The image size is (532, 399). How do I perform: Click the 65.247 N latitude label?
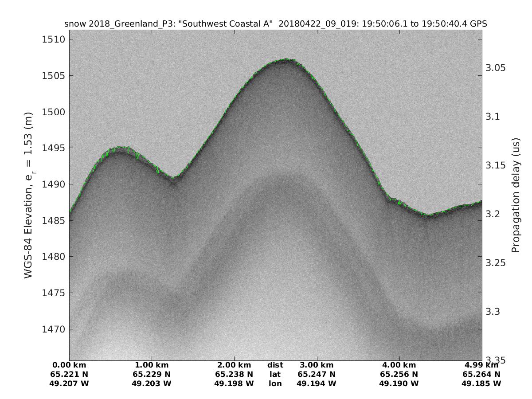tap(317, 374)
